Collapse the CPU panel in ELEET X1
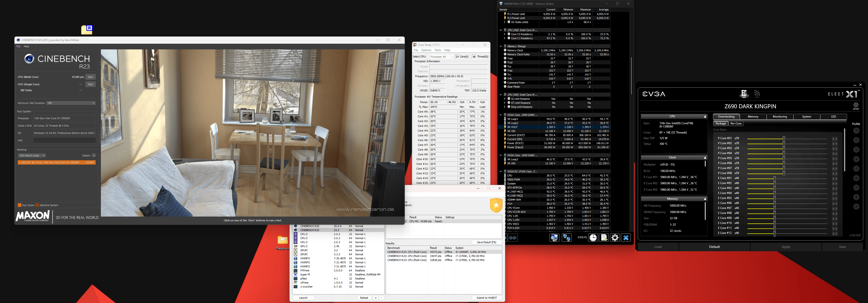 click(x=705, y=117)
